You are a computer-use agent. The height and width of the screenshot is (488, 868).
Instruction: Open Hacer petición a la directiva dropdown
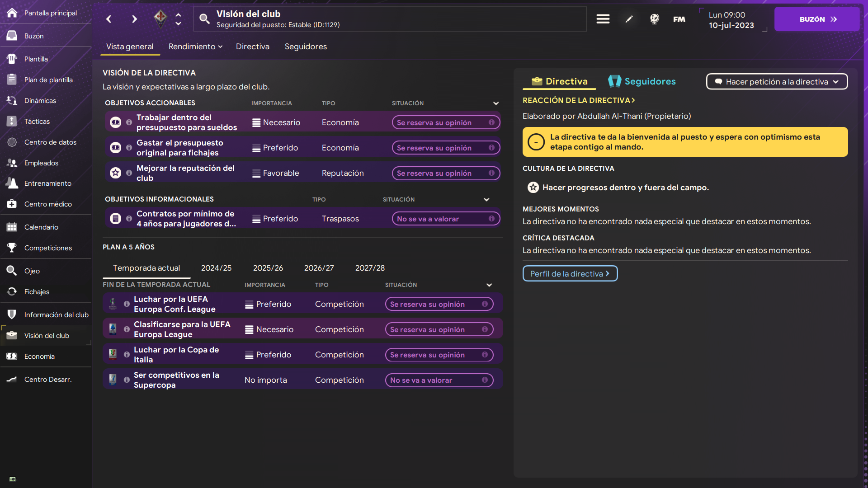pos(777,82)
